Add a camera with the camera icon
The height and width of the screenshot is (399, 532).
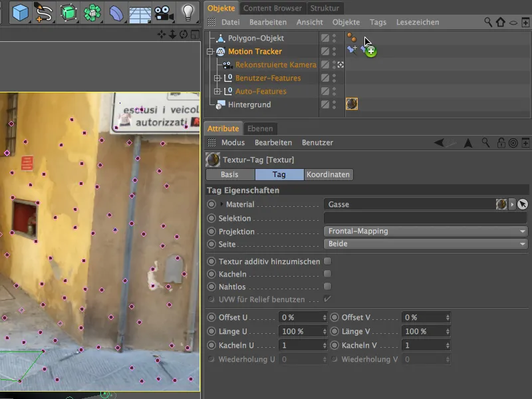[x=164, y=13]
